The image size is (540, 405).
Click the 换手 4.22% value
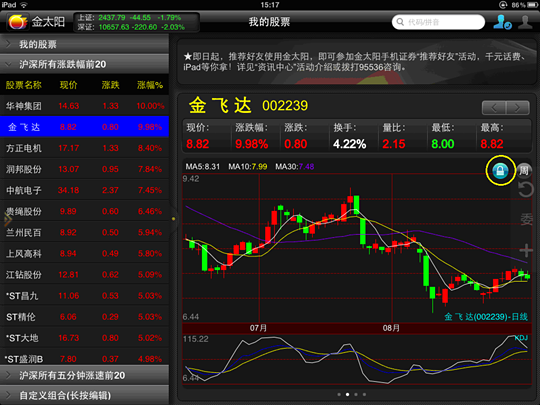[350, 144]
